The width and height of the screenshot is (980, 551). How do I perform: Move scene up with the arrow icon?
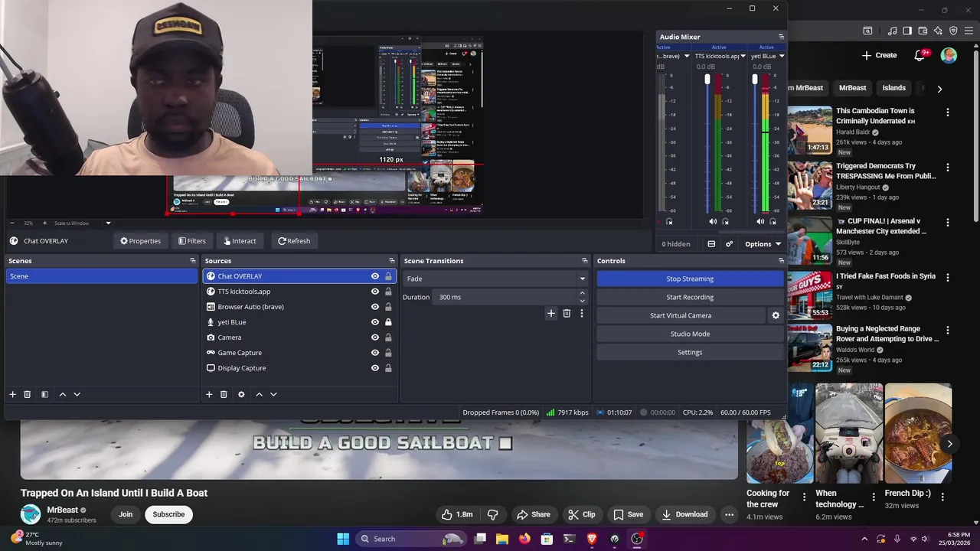[x=63, y=394]
